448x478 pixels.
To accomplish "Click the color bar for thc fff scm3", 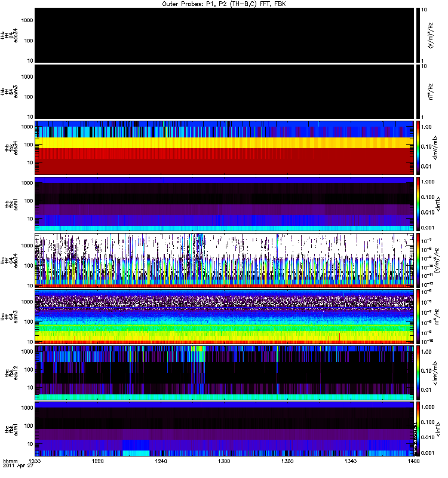I will [418, 317].
